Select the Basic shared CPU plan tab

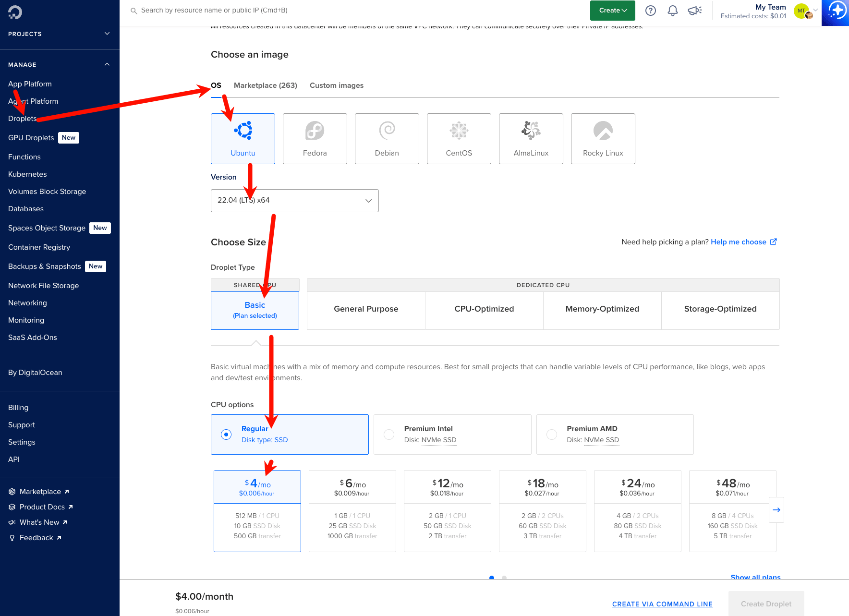tap(255, 310)
